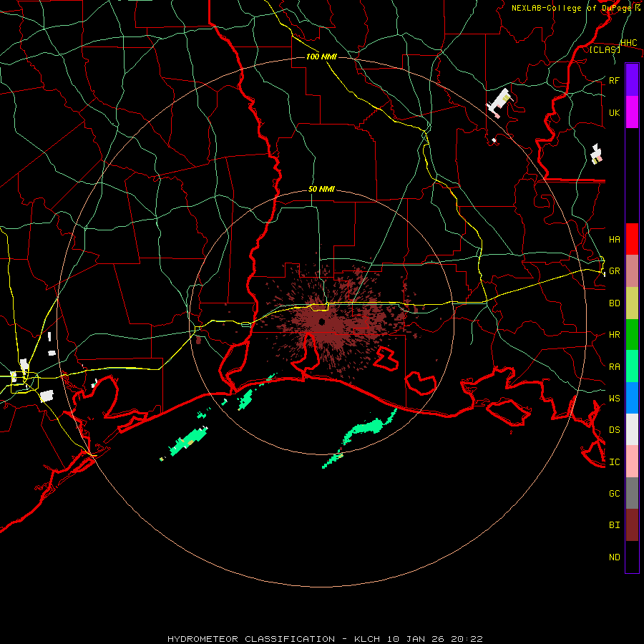Click the HR legend label
Screen dimensions: 644x644
(614, 335)
